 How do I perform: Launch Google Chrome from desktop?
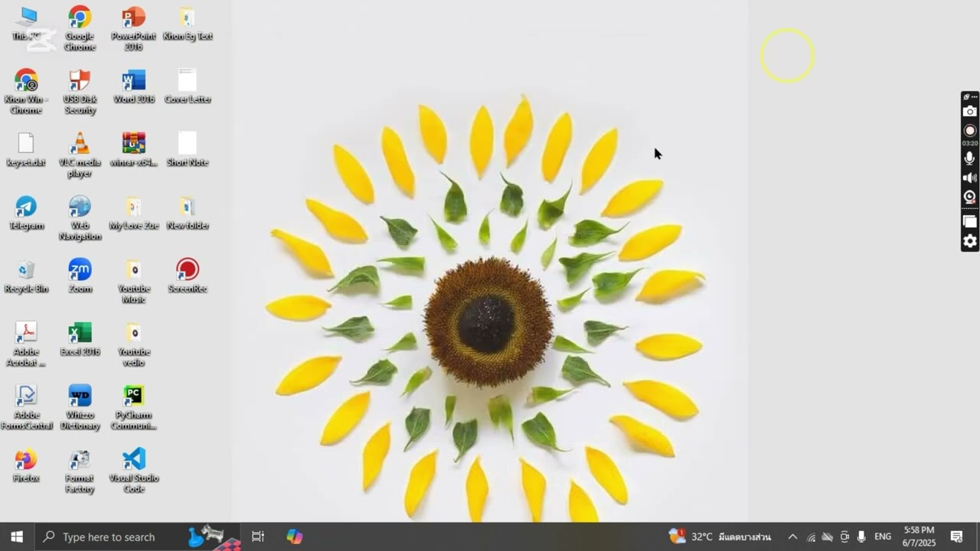point(80,28)
